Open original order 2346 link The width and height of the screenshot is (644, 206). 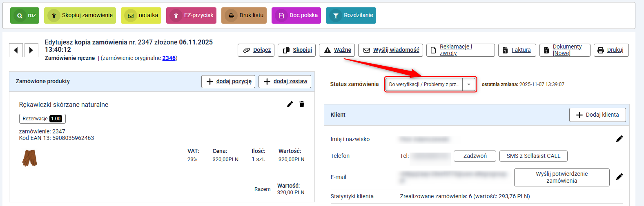[169, 58]
